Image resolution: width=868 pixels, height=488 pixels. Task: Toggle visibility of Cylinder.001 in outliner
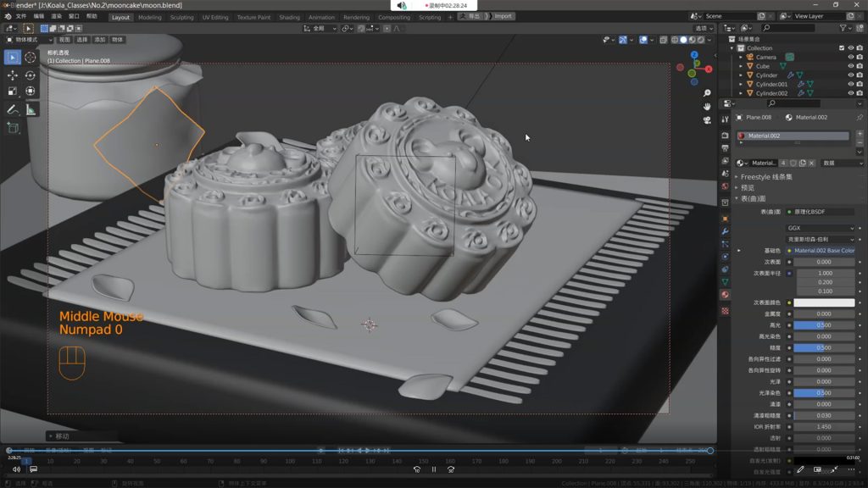tap(850, 85)
